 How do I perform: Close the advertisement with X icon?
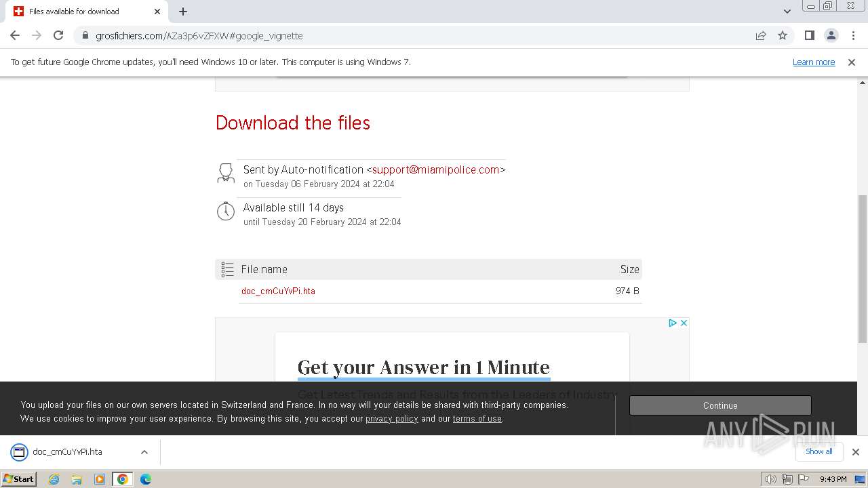684,323
